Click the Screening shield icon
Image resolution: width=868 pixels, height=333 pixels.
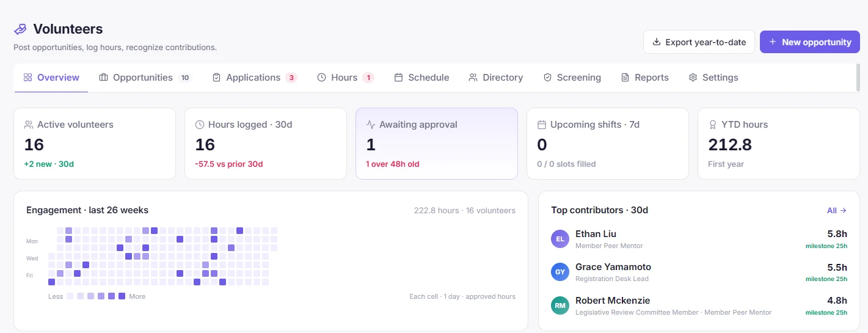(x=547, y=78)
